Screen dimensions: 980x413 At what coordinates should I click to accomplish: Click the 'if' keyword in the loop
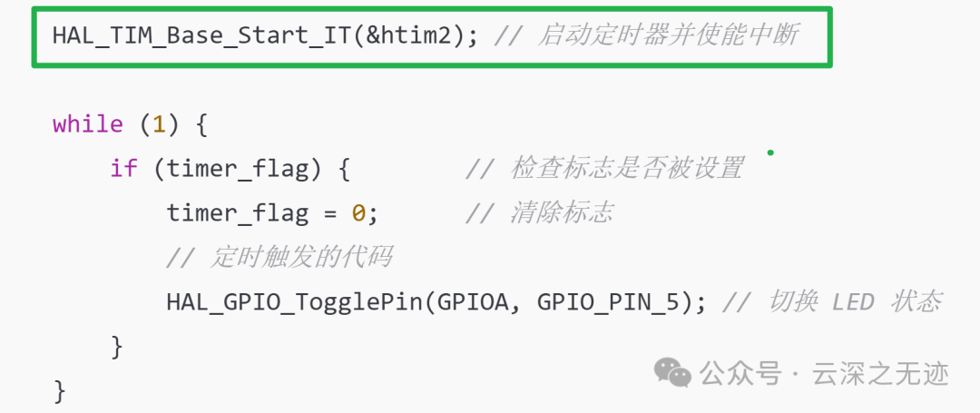(x=123, y=169)
